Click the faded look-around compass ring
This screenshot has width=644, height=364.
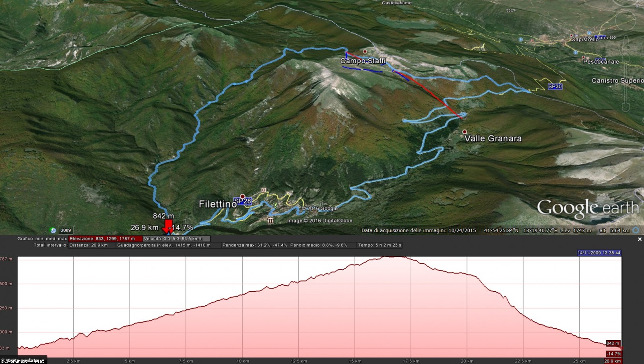point(626,21)
